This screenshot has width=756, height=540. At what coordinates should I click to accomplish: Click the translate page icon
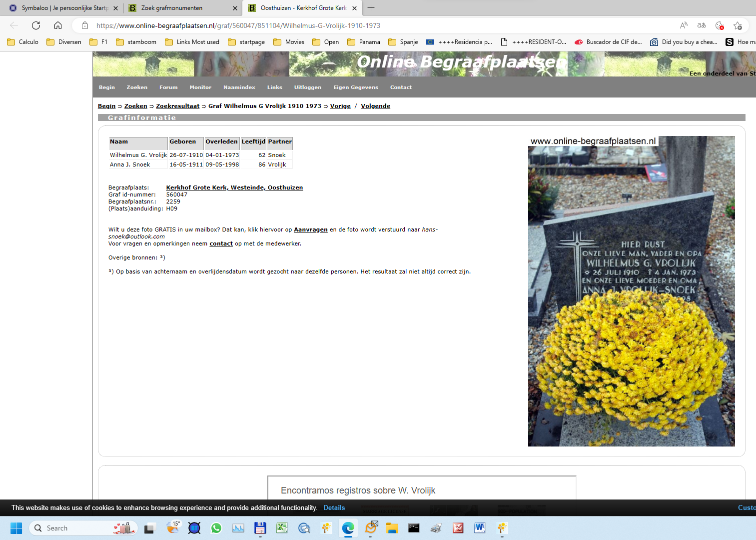[702, 25]
